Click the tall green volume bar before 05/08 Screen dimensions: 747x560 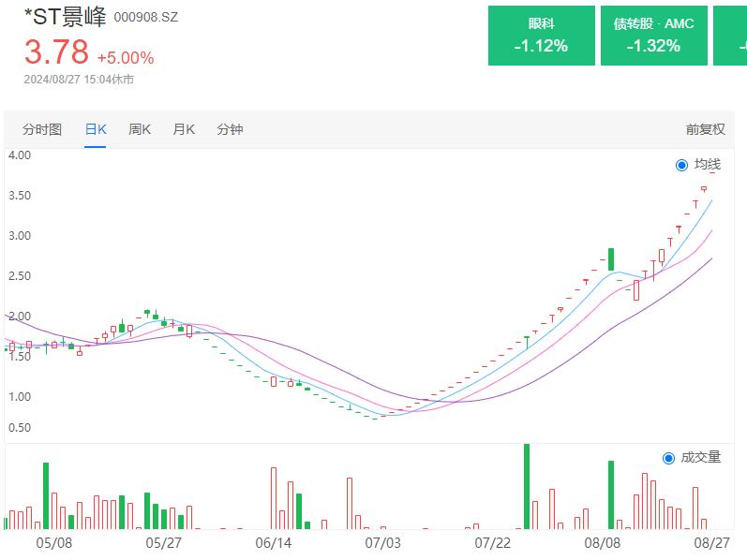(46, 495)
